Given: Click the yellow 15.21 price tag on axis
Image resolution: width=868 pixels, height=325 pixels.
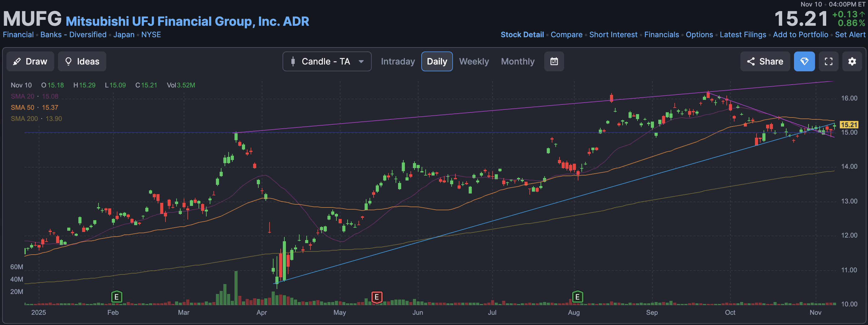Looking at the screenshot, I should pyautogui.click(x=848, y=125).
